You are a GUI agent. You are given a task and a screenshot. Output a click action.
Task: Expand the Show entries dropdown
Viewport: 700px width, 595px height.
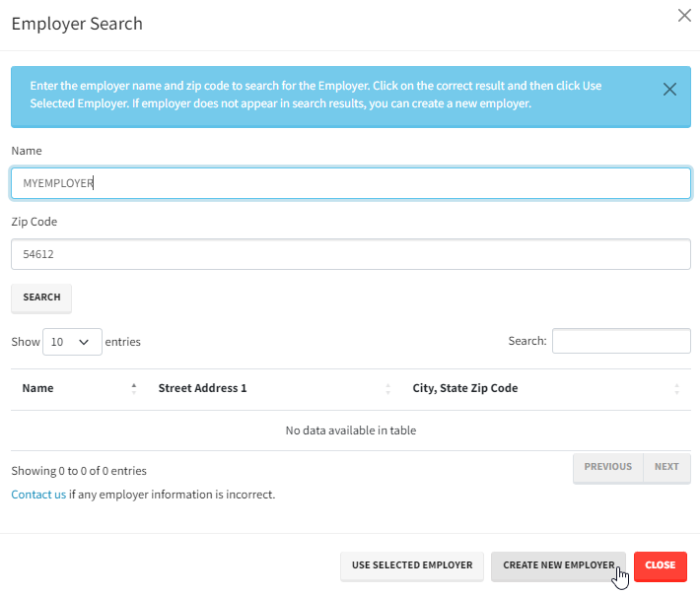pyautogui.click(x=72, y=342)
